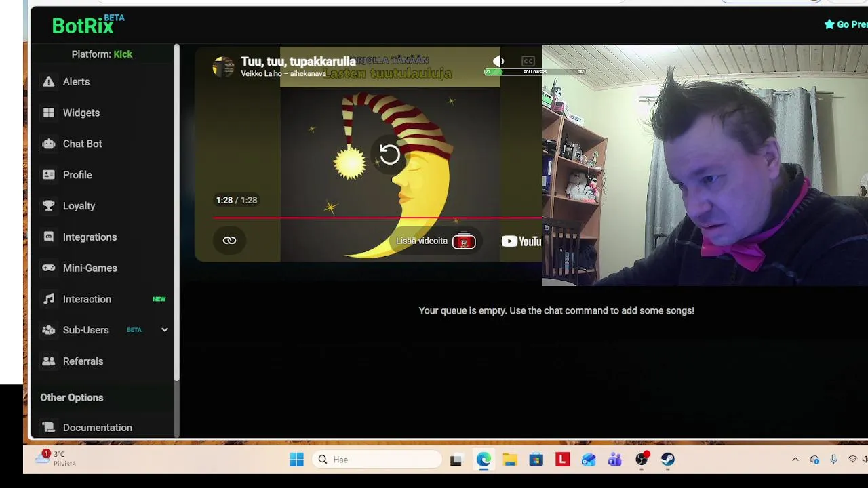Open Microsoft Store from taskbar
The height and width of the screenshot is (488, 868).
coord(536,460)
